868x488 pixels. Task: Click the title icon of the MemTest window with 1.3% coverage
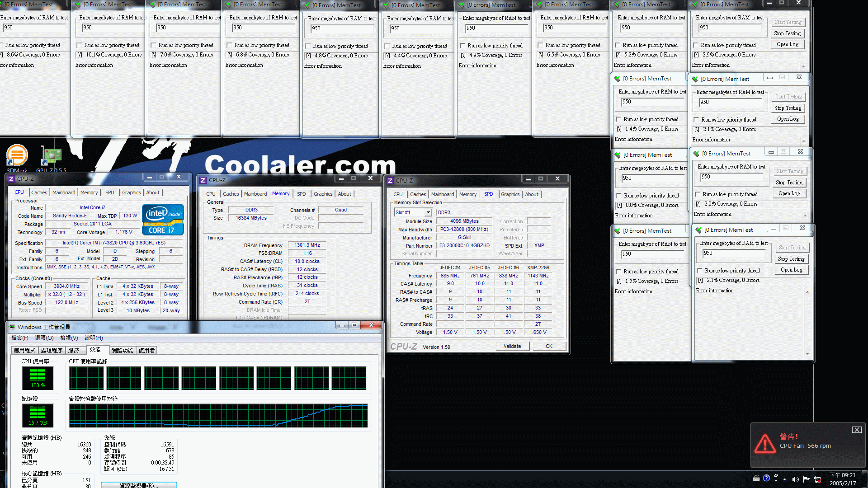pyautogui.click(x=617, y=231)
